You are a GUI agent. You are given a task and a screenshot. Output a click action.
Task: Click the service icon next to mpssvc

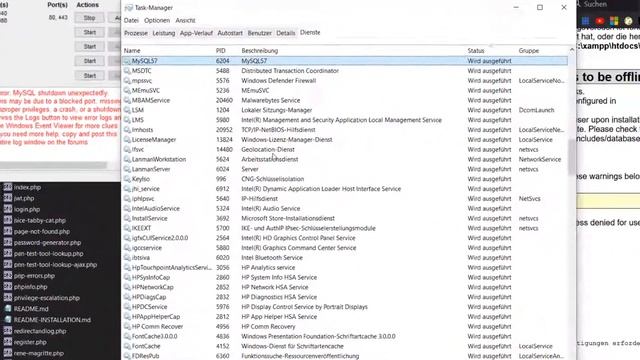(x=127, y=80)
